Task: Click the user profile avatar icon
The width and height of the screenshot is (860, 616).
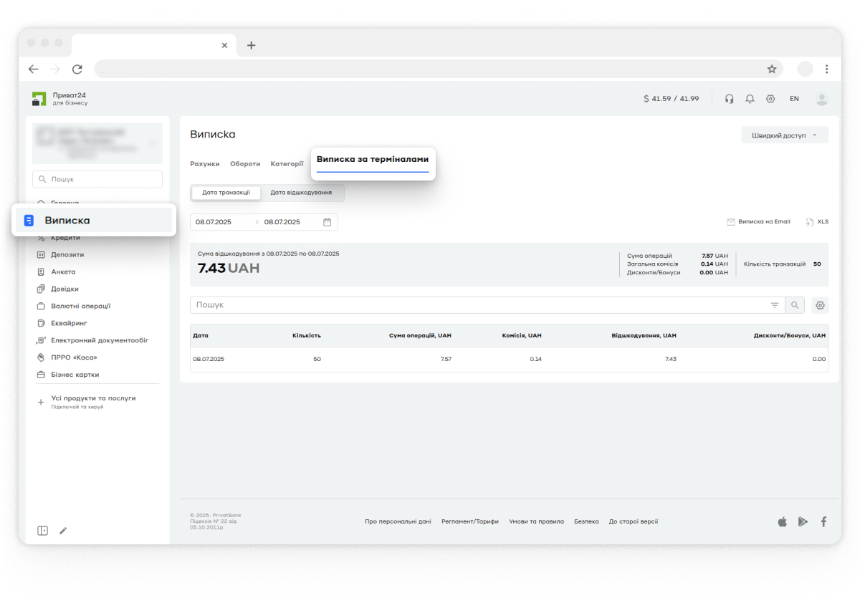Action: pyautogui.click(x=821, y=99)
